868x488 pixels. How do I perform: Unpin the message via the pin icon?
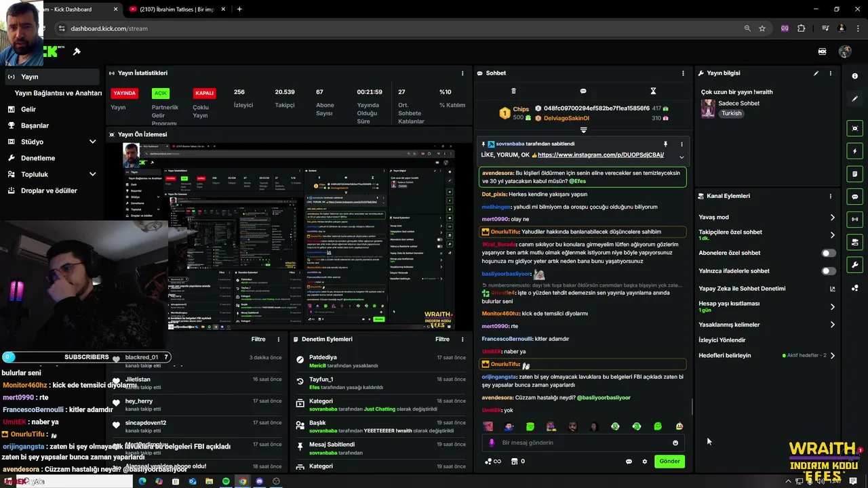click(x=665, y=144)
